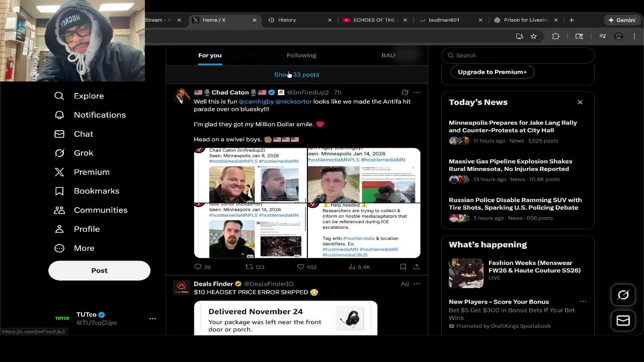Open the Delivered November 24 ad card
Viewport: 644px width, 362px height.
tap(286, 318)
